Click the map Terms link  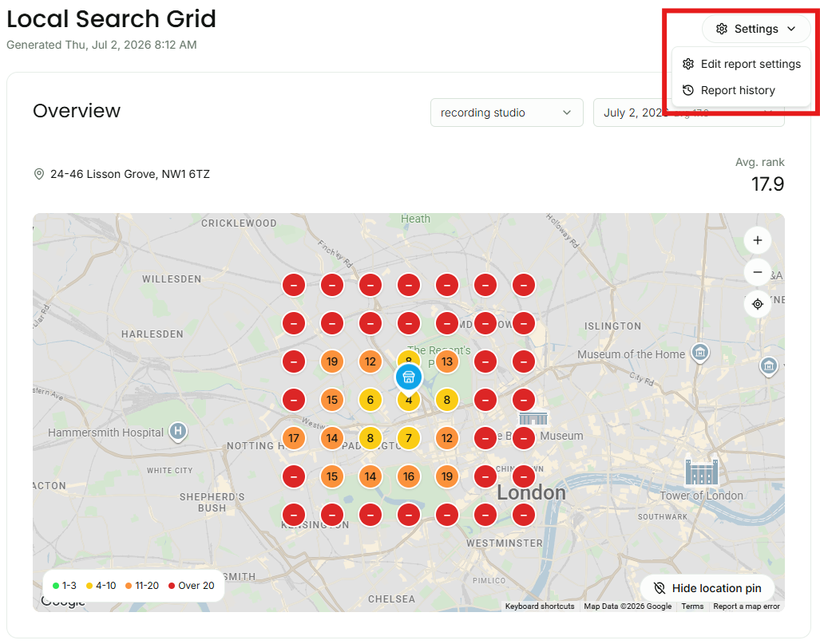tap(692, 606)
